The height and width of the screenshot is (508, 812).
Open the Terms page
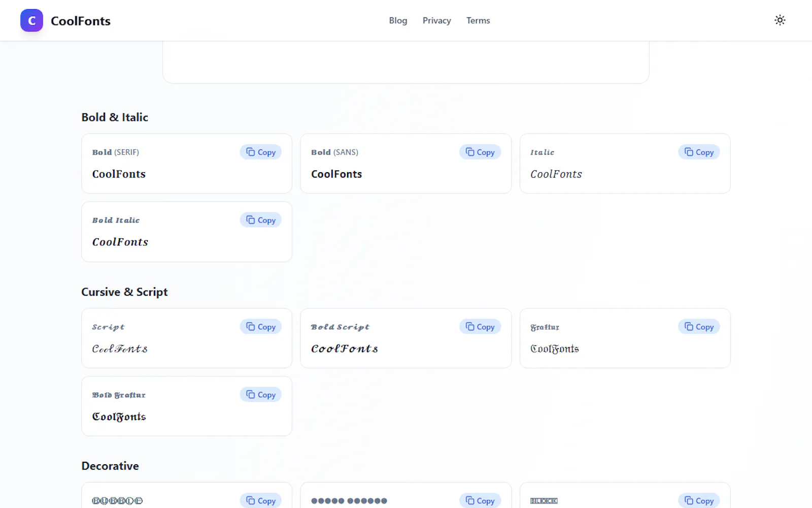tap(478, 20)
